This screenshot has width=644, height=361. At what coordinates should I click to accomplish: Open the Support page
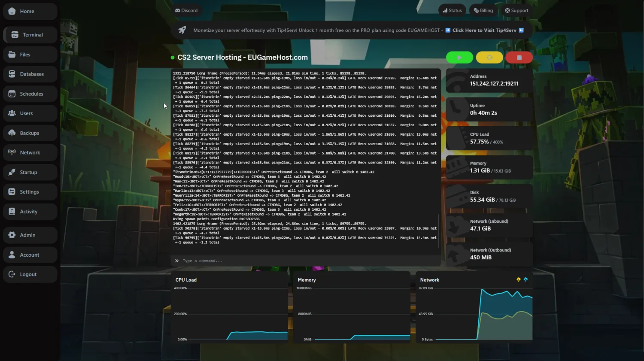pos(516,10)
